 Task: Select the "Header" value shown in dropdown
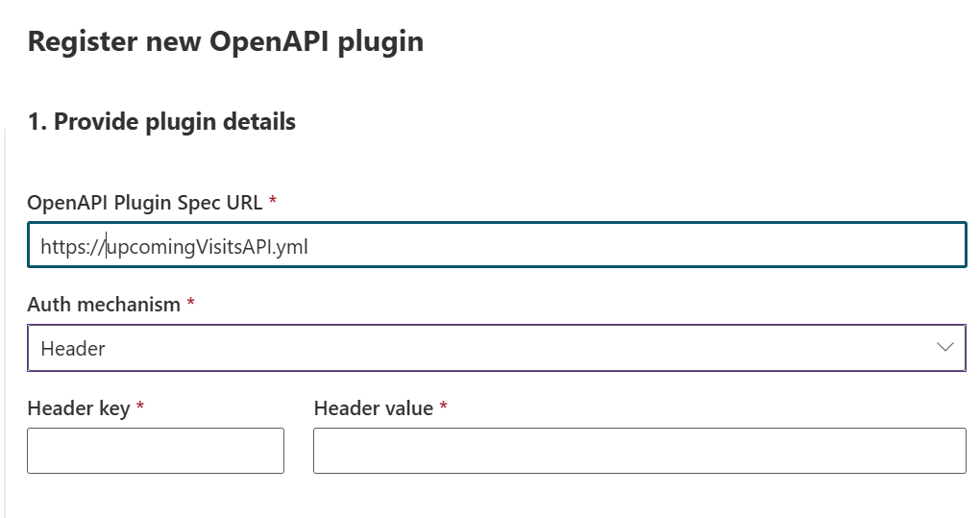73,349
